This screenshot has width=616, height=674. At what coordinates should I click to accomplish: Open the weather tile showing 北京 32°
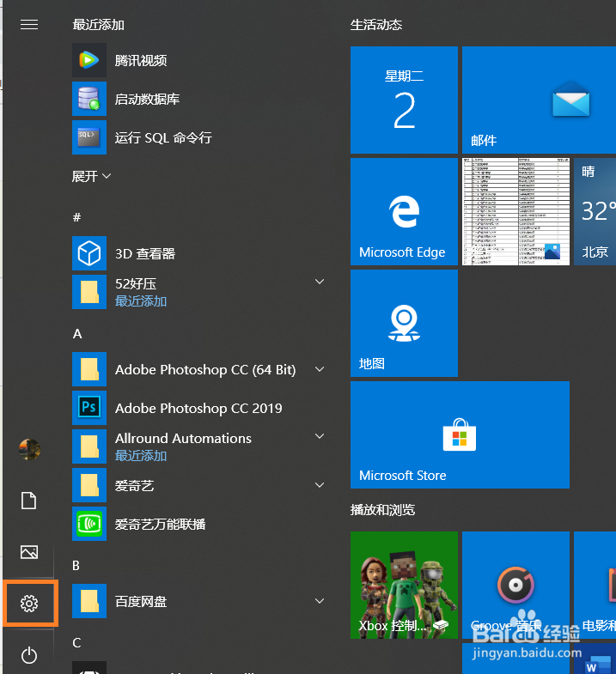click(x=595, y=211)
